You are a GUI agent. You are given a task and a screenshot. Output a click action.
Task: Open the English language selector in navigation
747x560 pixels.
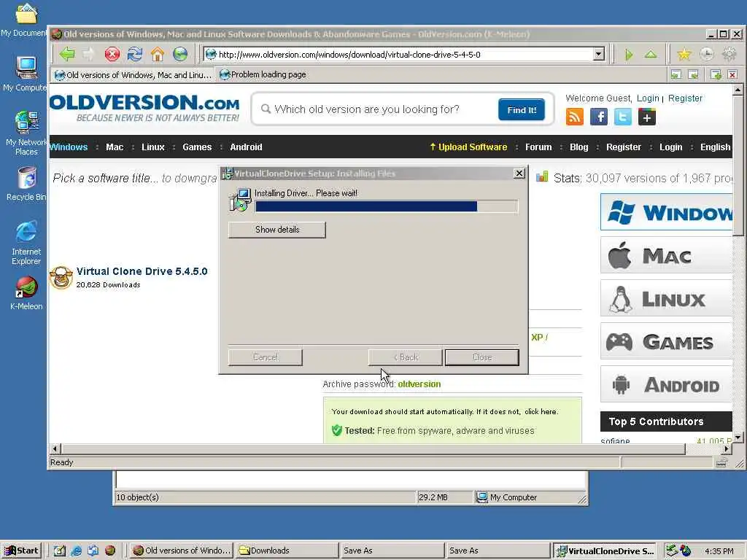click(715, 147)
